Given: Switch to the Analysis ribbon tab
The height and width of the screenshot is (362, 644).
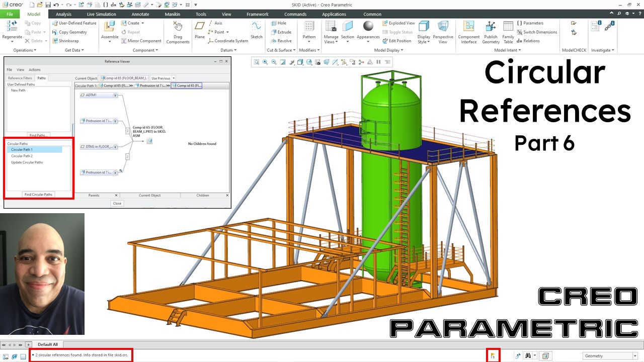Looking at the screenshot, I should pyautogui.click(x=63, y=14).
